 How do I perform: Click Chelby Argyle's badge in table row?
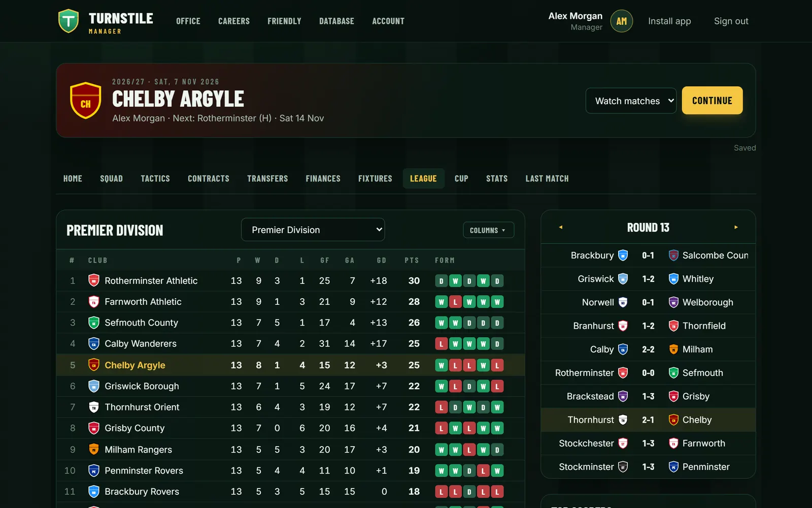94,365
